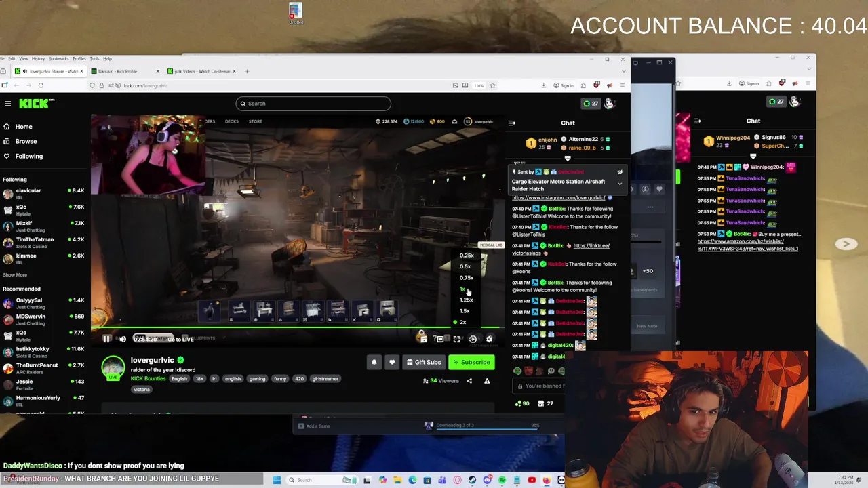The height and width of the screenshot is (488, 868).
Task: Expand Show More under Following
Action: pyautogui.click(x=15, y=275)
